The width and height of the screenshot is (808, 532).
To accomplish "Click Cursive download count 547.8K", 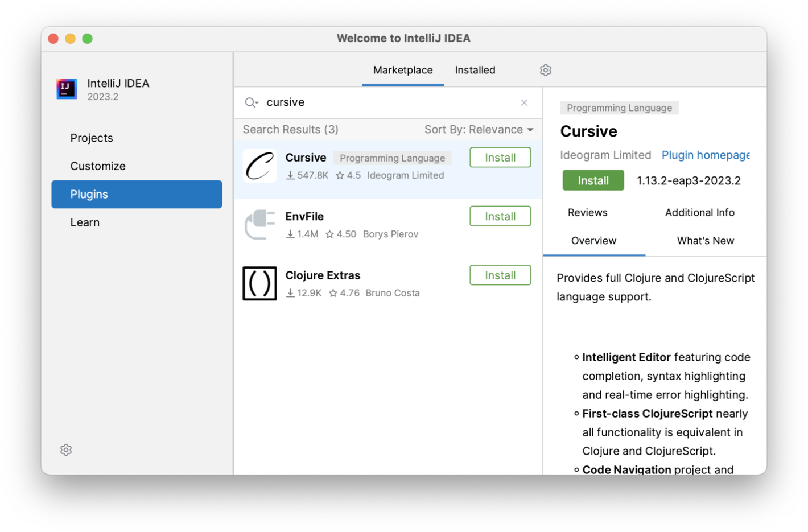I will click(307, 175).
